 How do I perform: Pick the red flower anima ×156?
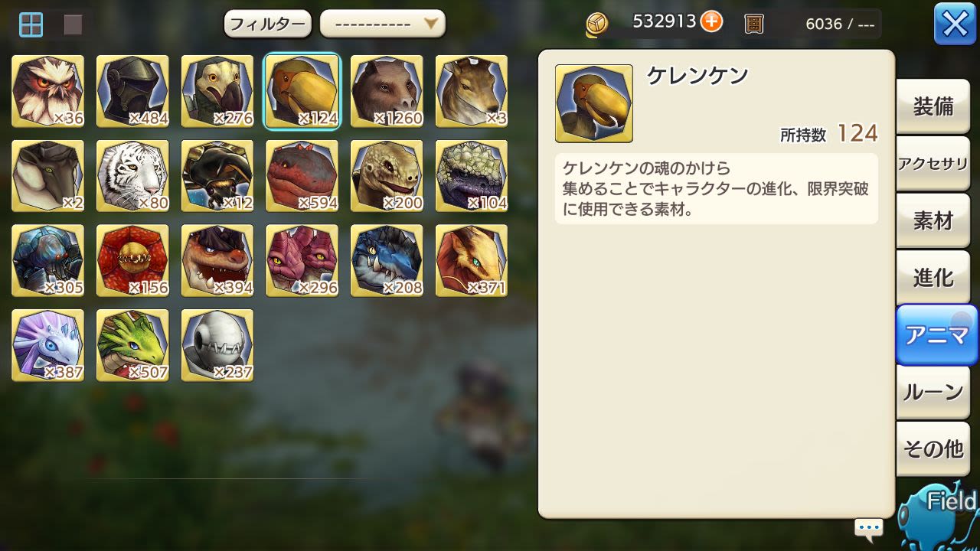(132, 260)
